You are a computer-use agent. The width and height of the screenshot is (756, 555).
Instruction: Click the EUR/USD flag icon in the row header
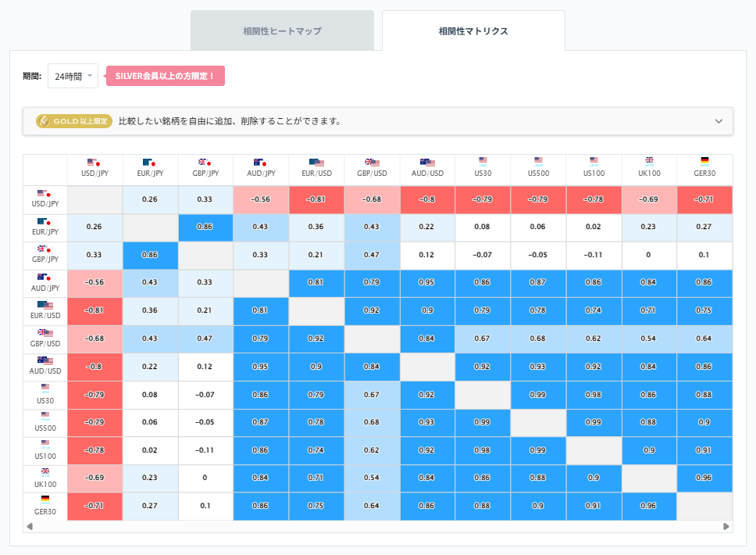[45, 306]
